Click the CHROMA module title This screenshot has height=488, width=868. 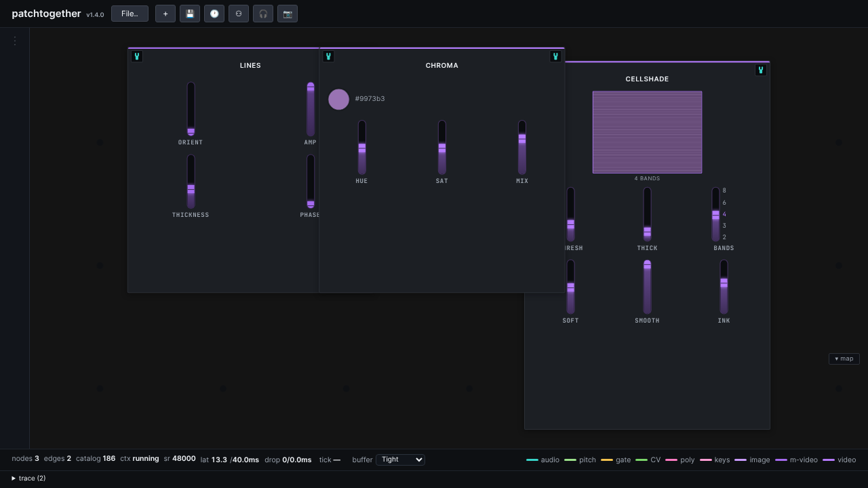click(442, 66)
